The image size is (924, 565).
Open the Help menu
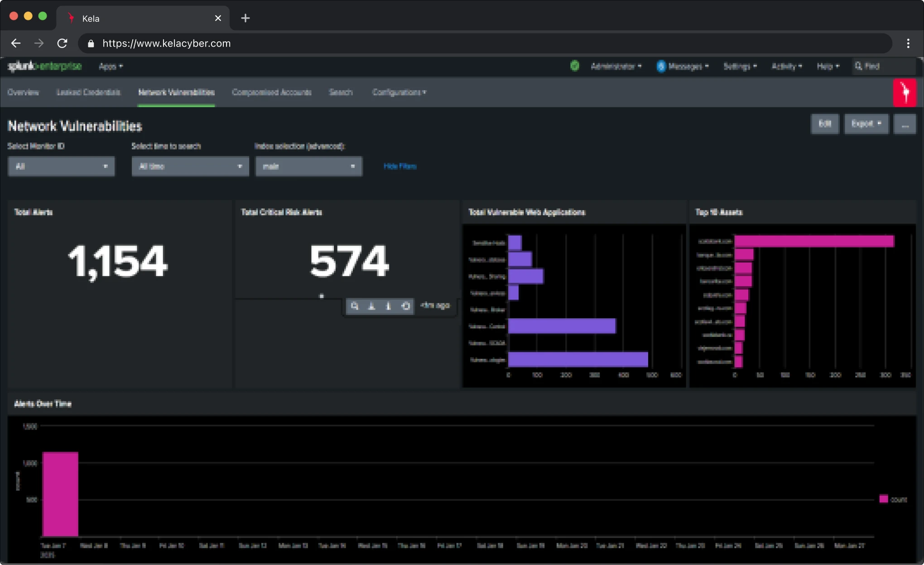pyautogui.click(x=828, y=67)
